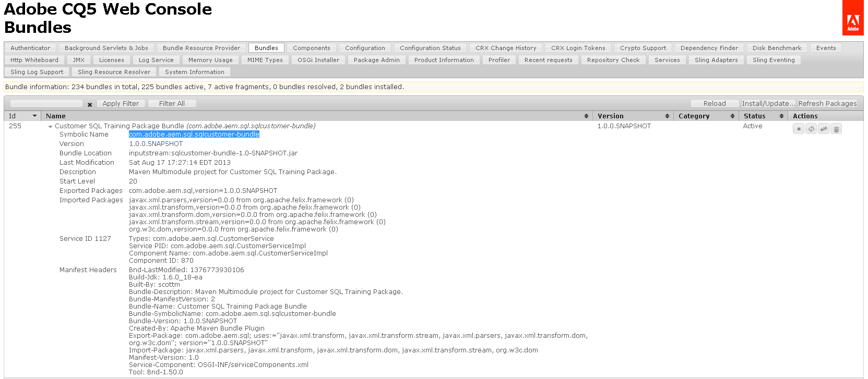Open Background Servlets & Jobs tab
The image size is (868, 379).
click(x=106, y=48)
